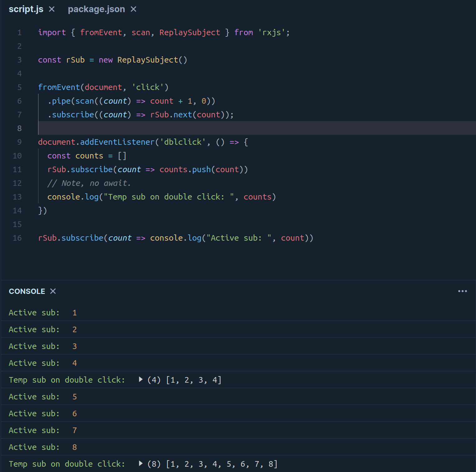This screenshot has height=472, width=476.
Task: Select the script.js tab
Action: click(x=26, y=9)
